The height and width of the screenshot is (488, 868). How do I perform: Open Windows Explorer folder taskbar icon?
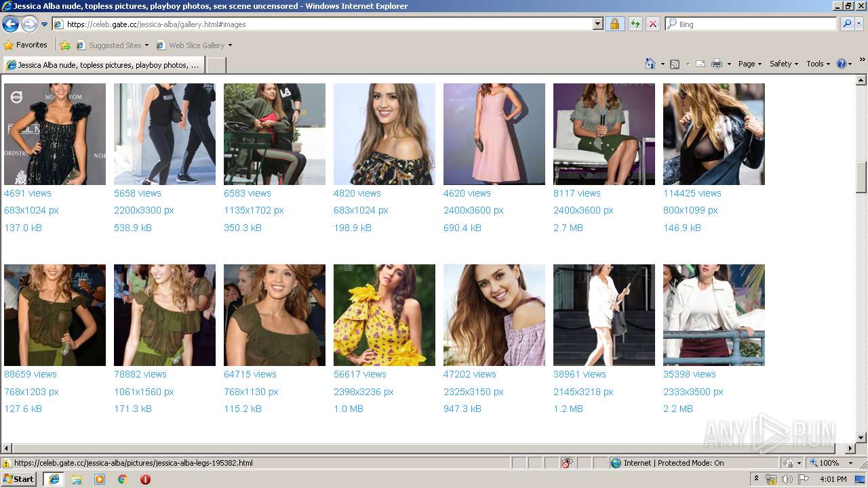click(77, 479)
